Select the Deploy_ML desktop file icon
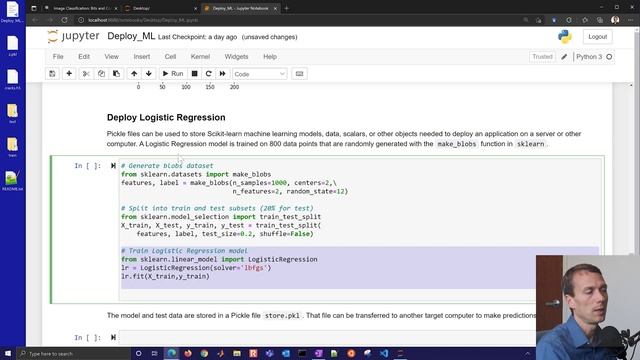The height and width of the screenshot is (360, 640). [x=13, y=12]
